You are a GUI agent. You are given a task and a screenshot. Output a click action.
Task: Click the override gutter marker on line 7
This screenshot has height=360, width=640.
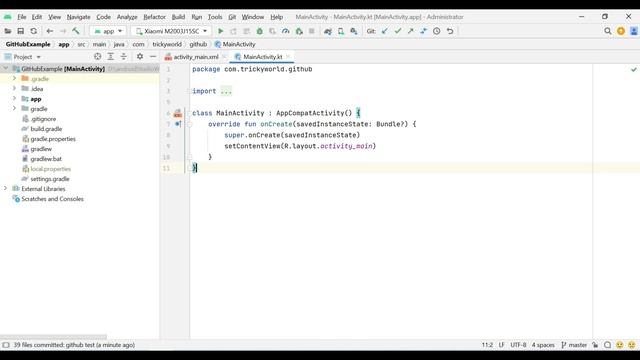pos(178,124)
